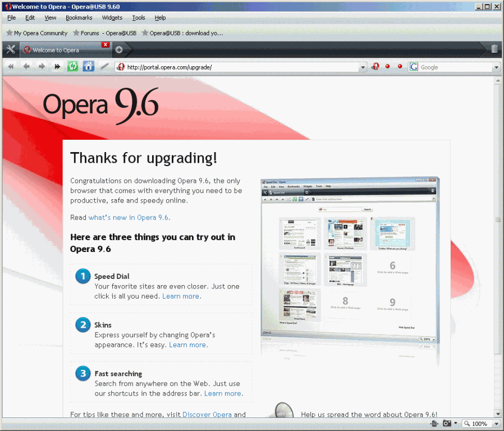Open Opera@USB : download bookmark
The height and width of the screenshot is (431, 504).
coord(182,33)
